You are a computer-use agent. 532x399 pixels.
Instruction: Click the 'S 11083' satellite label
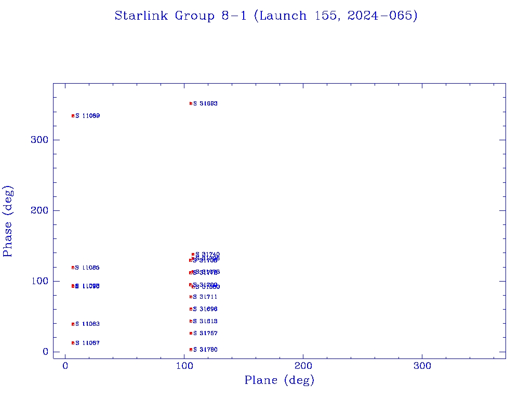point(87,324)
